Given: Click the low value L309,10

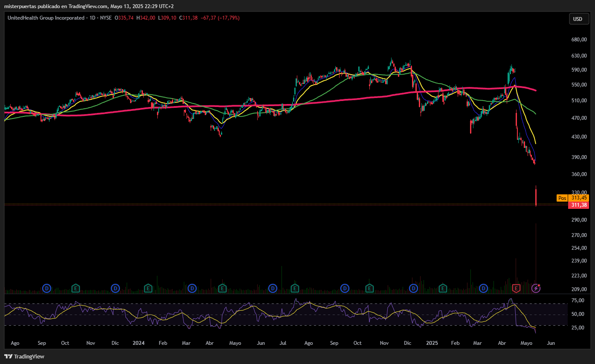Looking at the screenshot, I should tap(167, 18).
